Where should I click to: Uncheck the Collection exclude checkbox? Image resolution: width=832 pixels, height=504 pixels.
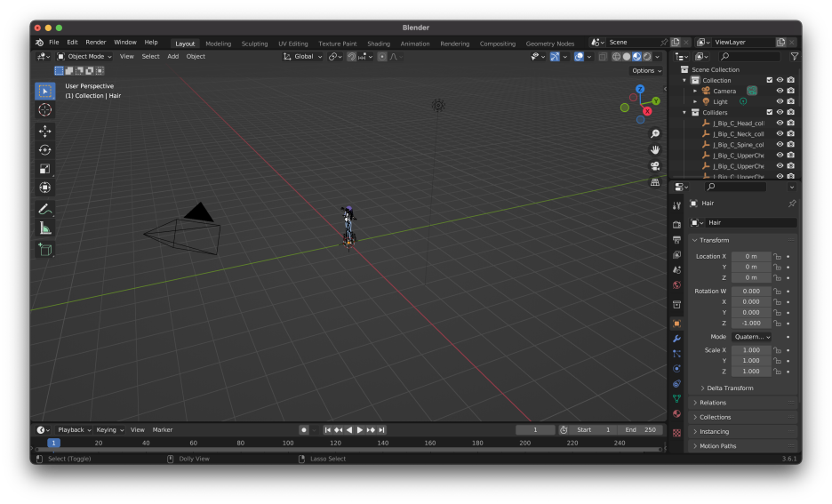pos(770,80)
